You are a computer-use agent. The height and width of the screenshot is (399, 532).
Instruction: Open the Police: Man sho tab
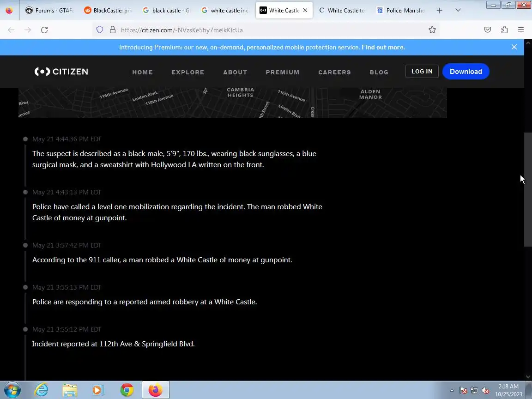tap(401, 10)
